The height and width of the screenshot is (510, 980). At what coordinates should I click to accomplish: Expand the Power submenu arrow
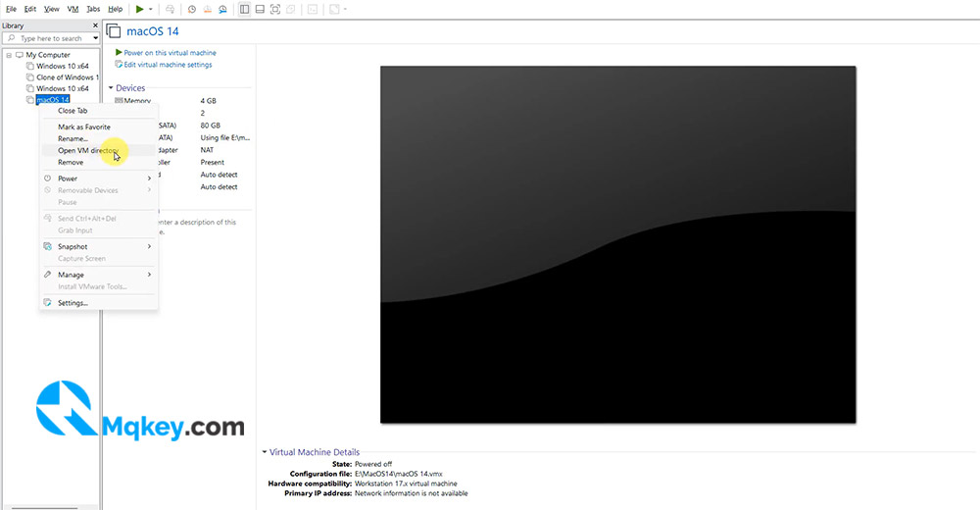pos(149,178)
